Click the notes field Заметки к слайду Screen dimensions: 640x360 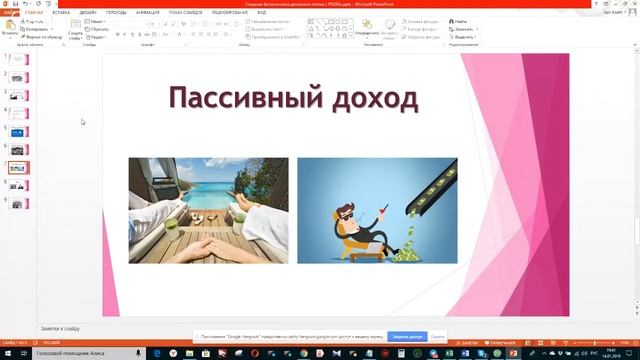pos(60,329)
